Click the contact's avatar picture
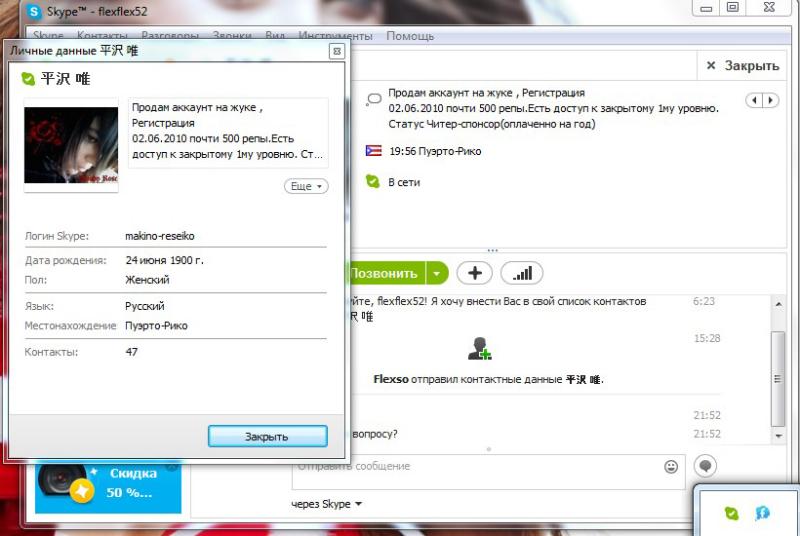Viewport: 800px width, 536px height. point(71,145)
